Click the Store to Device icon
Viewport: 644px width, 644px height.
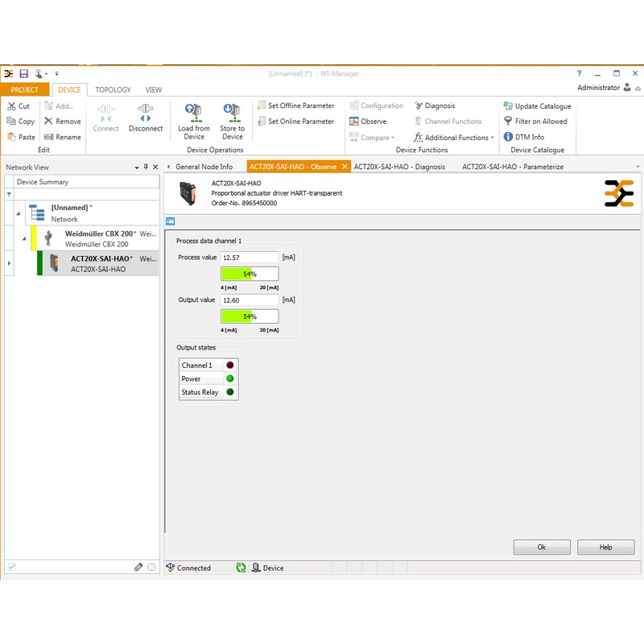click(232, 113)
